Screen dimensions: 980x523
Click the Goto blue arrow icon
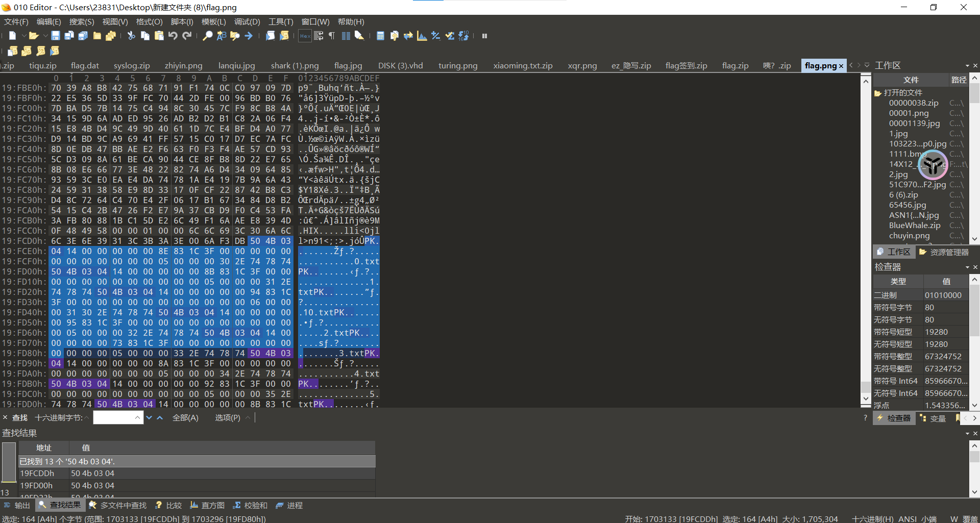249,36
